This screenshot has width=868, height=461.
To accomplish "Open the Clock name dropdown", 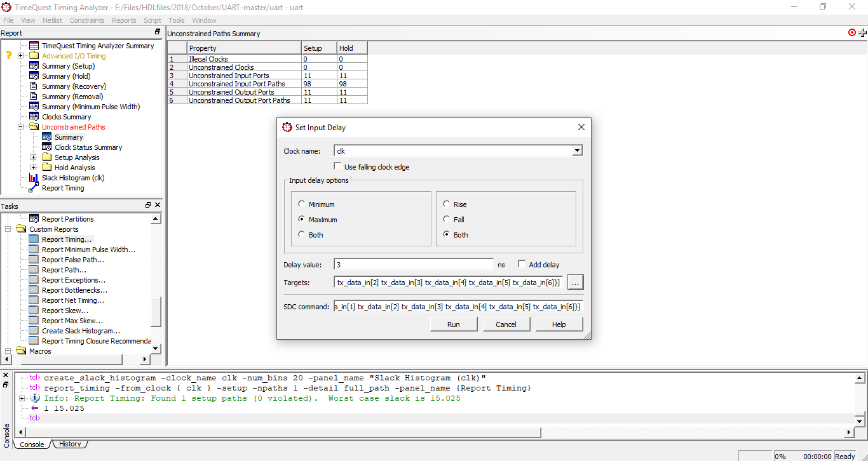I will [x=576, y=151].
